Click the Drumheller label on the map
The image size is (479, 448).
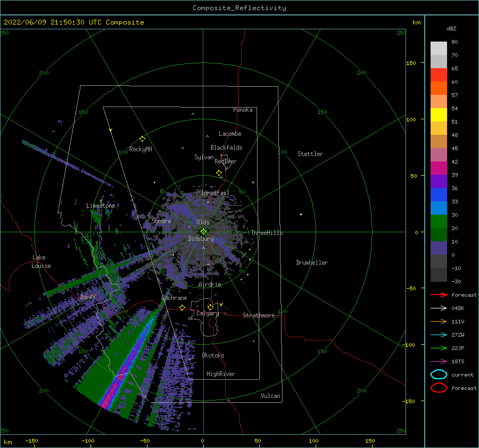coord(312,263)
